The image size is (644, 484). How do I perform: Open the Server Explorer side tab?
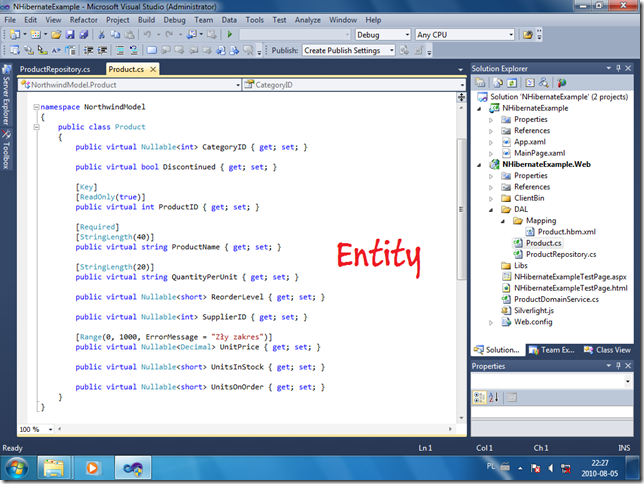[x=6, y=95]
